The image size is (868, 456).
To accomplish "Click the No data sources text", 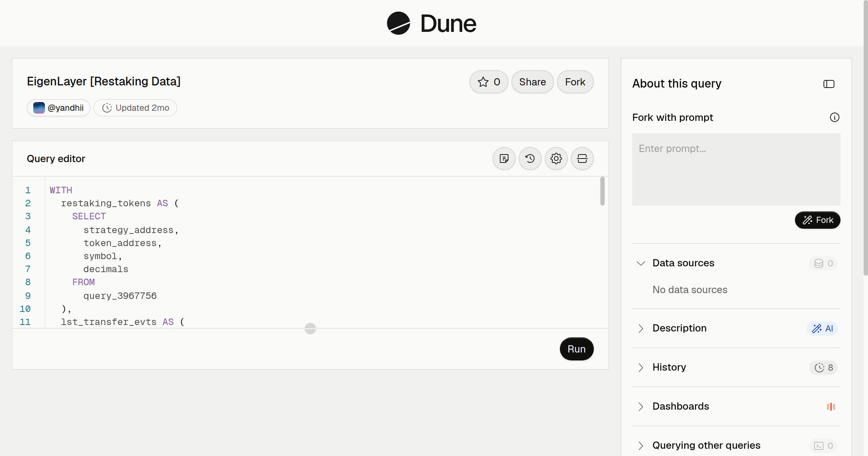I will [x=690, y=290].
